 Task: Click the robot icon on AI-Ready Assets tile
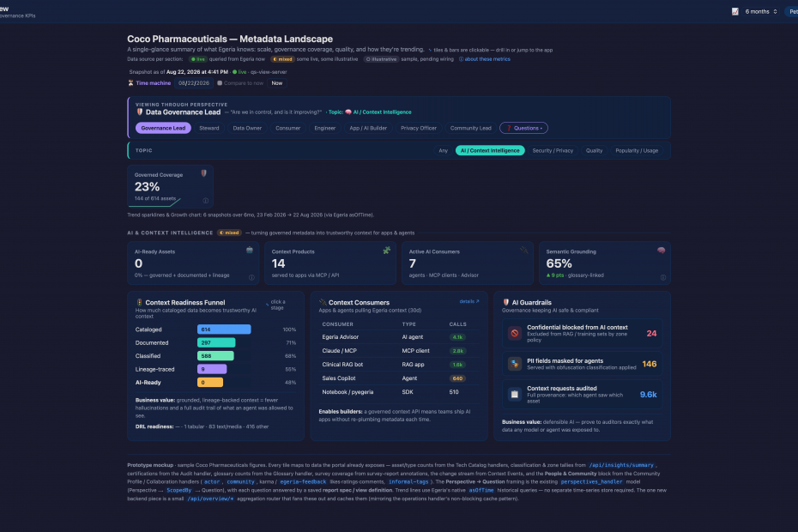250,250
